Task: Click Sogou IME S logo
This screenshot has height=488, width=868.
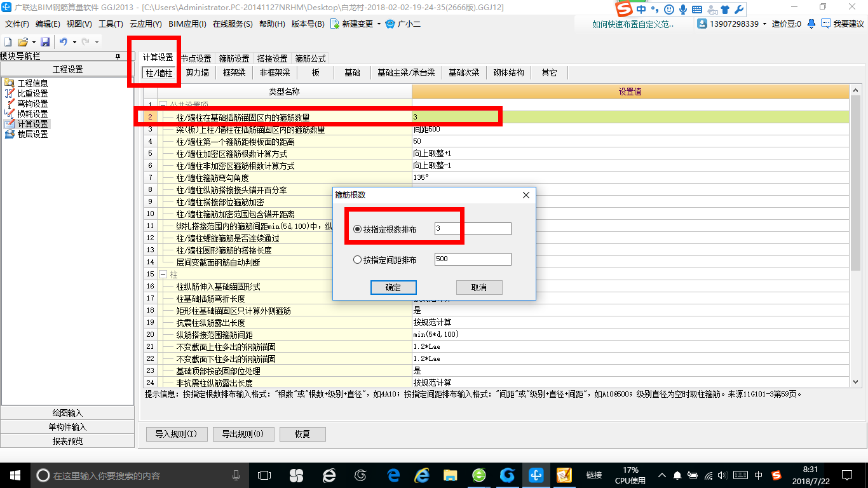Action: click(x=625, y=10)
